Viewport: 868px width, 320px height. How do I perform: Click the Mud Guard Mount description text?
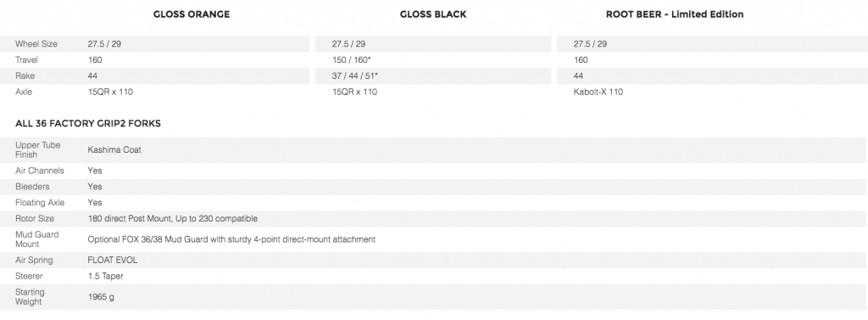tap(231, 239)
